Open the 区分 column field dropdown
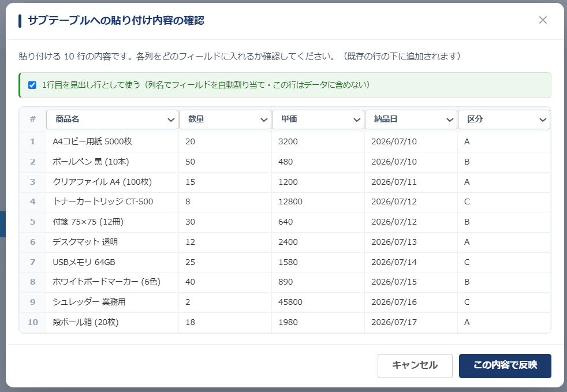 503,120
